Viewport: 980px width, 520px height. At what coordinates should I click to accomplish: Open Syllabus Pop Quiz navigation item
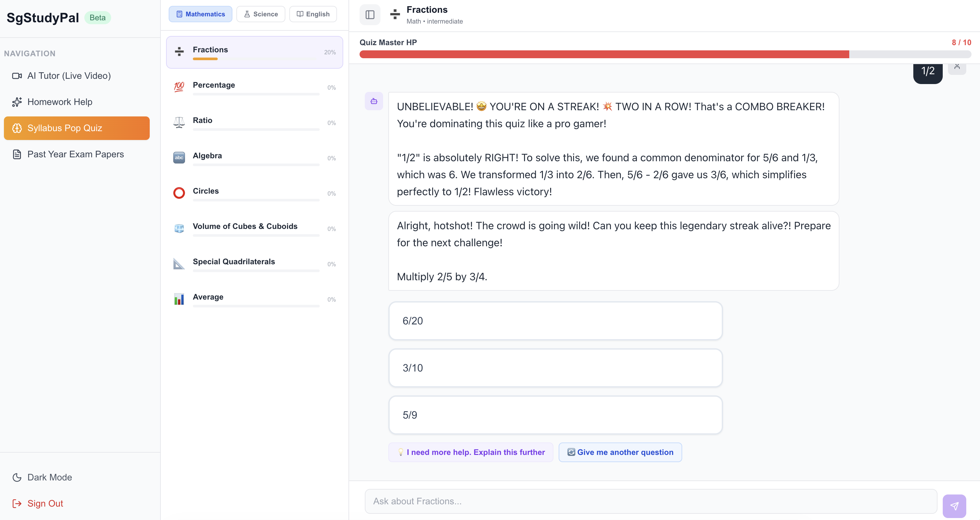pos(76,128)
